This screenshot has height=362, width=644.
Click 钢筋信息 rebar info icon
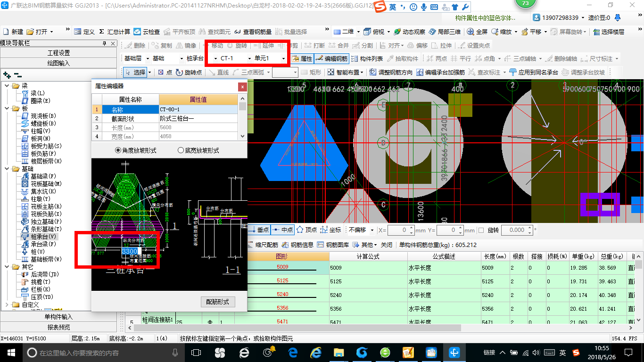pyautogui.click(x=297, y=245)
